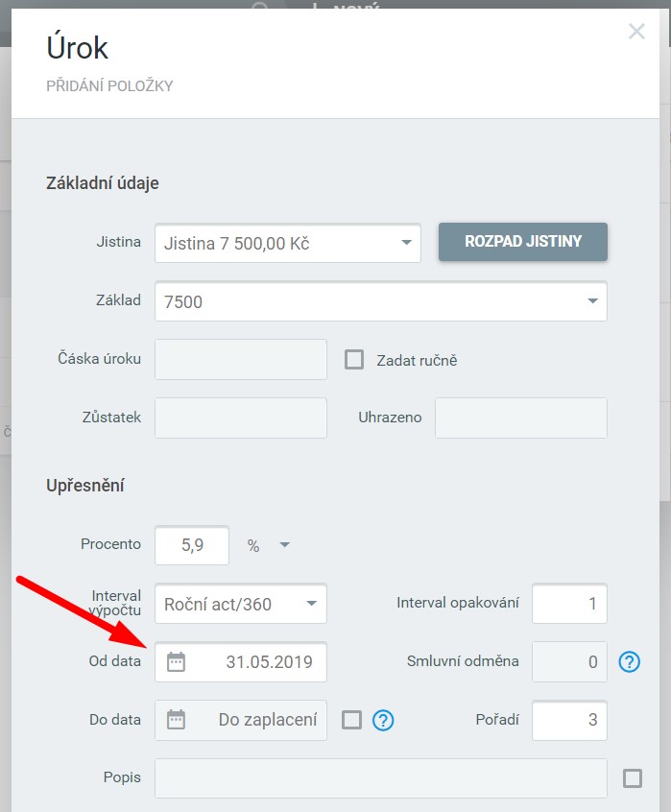Close the Úrok dialog with X
This screenshot has height=812, width=671.
coord(636,32)
